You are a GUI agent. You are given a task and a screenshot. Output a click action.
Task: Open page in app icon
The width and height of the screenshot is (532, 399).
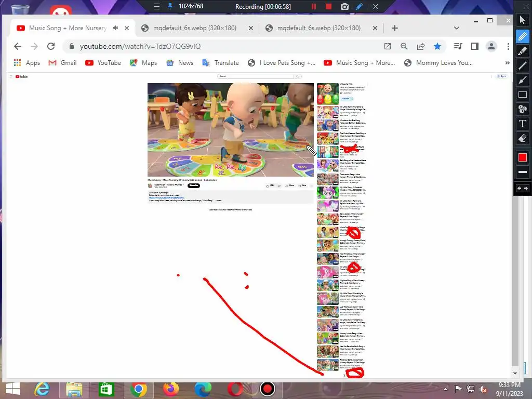[388, 46]
